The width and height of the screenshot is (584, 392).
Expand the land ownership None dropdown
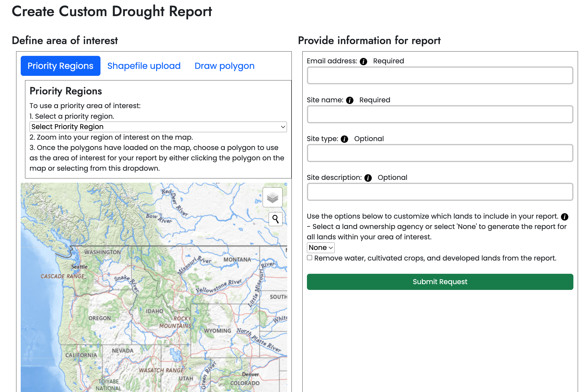pyautogui.click(x=320, y=248)
